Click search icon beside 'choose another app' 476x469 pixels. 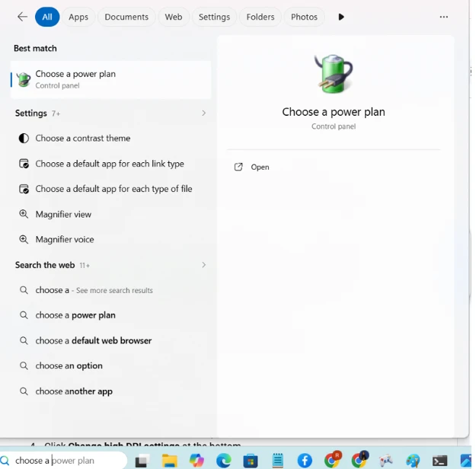click(24, 391)
